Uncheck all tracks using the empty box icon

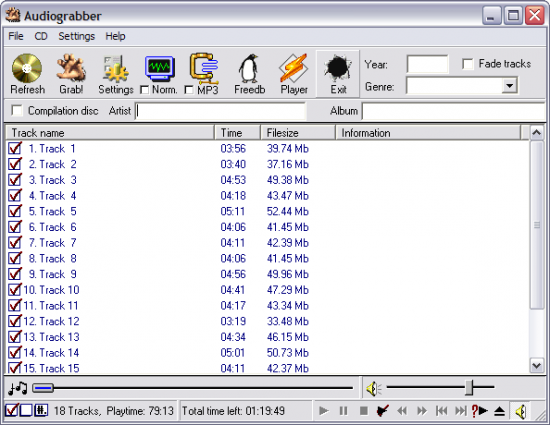click(x=26, y=410)
